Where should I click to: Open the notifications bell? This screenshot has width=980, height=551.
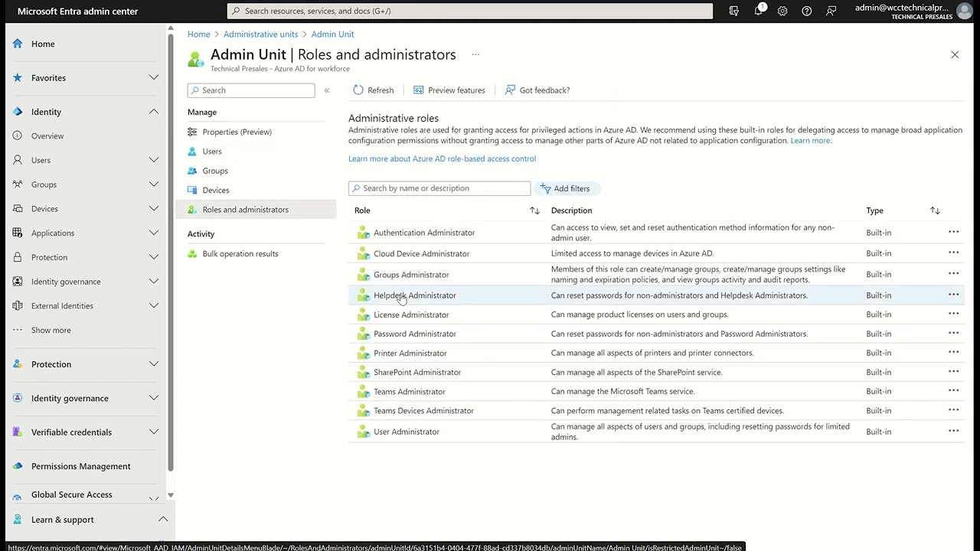759,11
